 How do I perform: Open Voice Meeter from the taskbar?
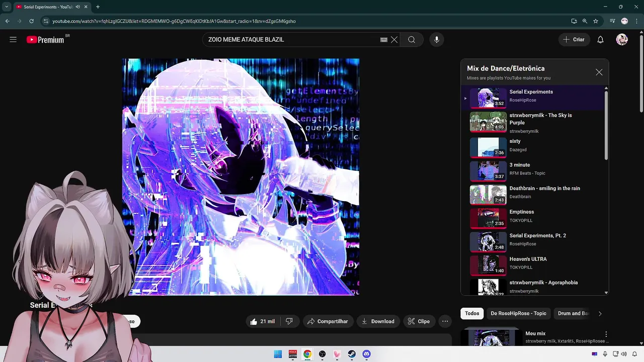click(292, 354)
